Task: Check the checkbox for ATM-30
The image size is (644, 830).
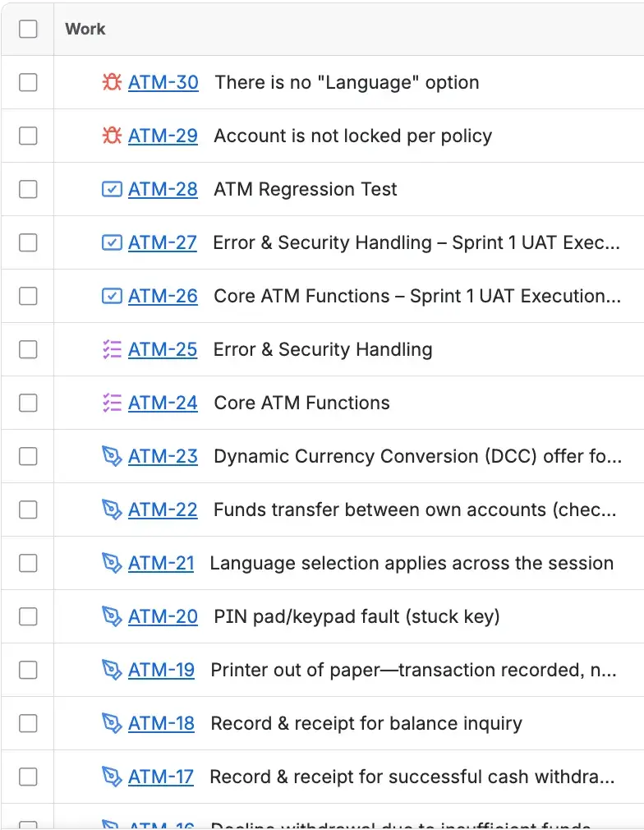Action: point(29,82)
